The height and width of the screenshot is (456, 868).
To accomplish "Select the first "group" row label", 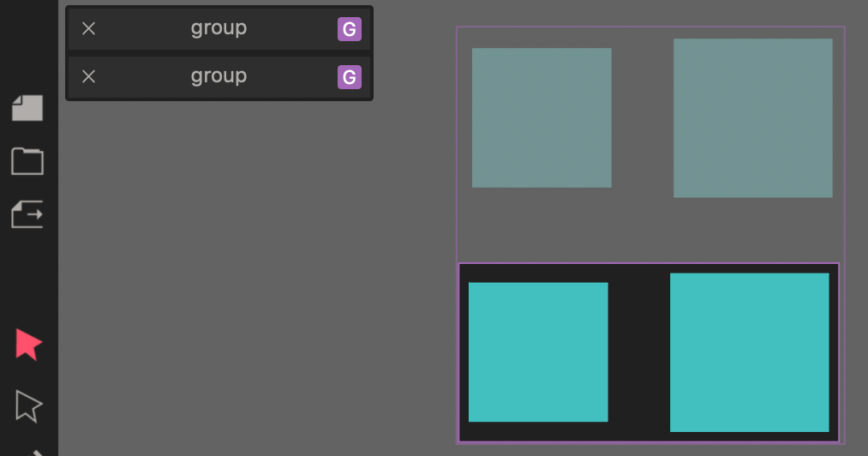I will (x=218, y=28).
